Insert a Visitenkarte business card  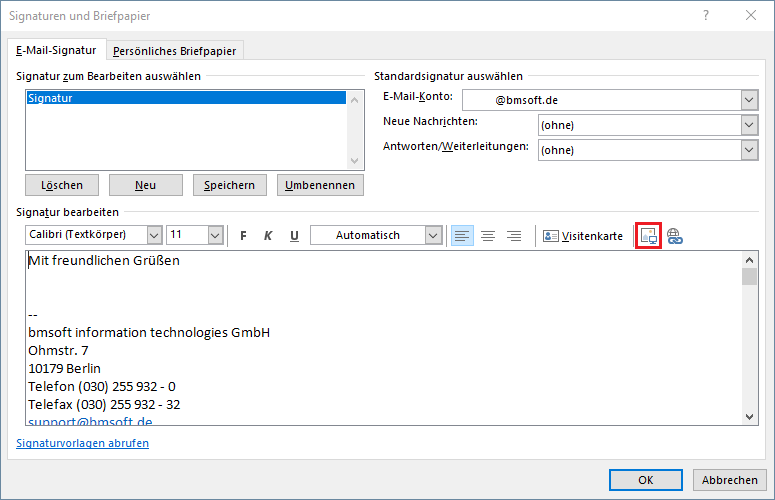coord(583,236)
